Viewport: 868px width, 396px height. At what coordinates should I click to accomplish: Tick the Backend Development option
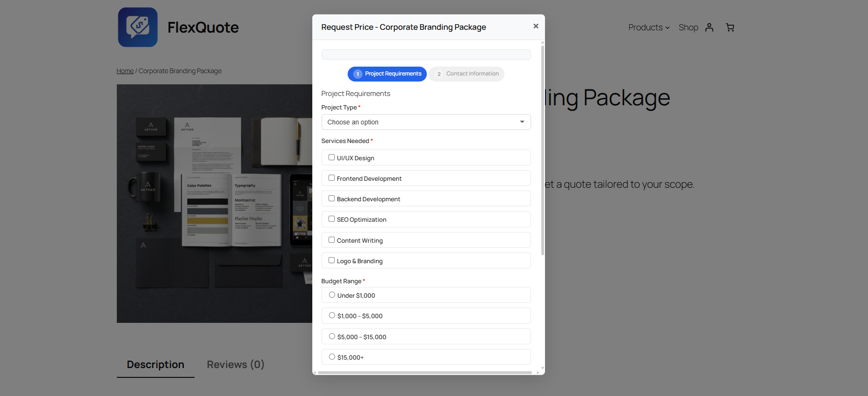[x=332, y=198]
